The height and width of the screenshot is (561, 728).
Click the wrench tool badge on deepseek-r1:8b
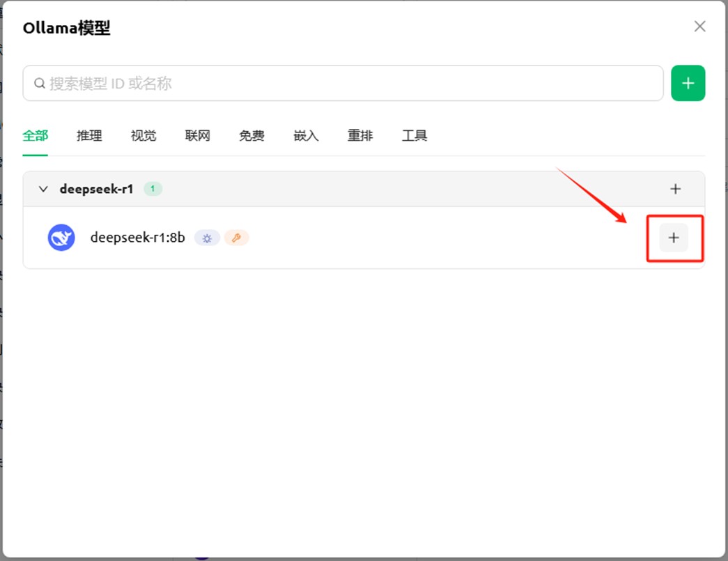click(x=236, y=238)
